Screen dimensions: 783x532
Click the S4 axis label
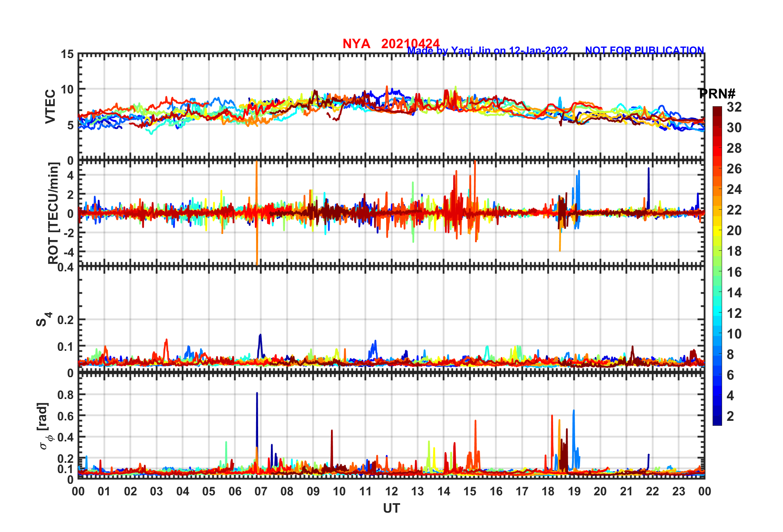click(44, 320)
